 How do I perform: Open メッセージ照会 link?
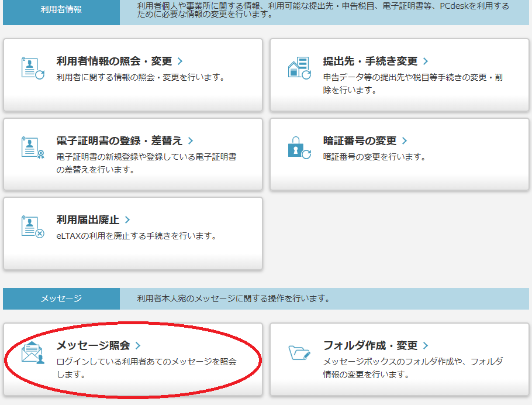point(93,345)
